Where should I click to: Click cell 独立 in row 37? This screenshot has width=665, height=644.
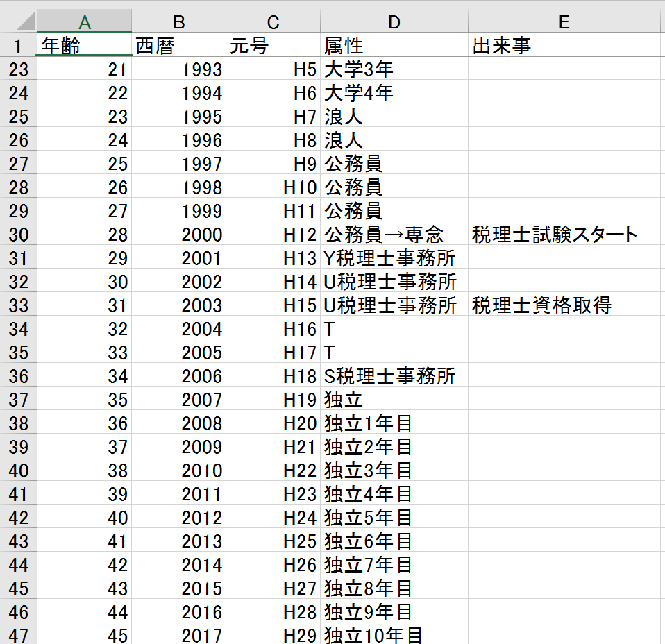[x=394, y=399]
